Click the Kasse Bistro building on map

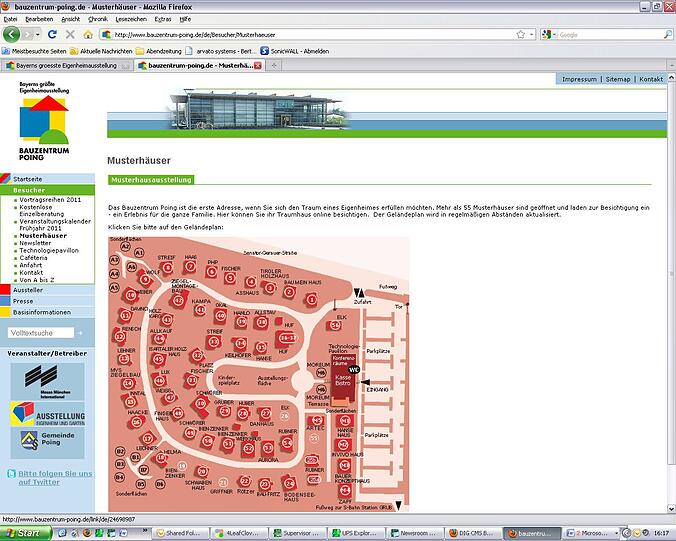343,380
